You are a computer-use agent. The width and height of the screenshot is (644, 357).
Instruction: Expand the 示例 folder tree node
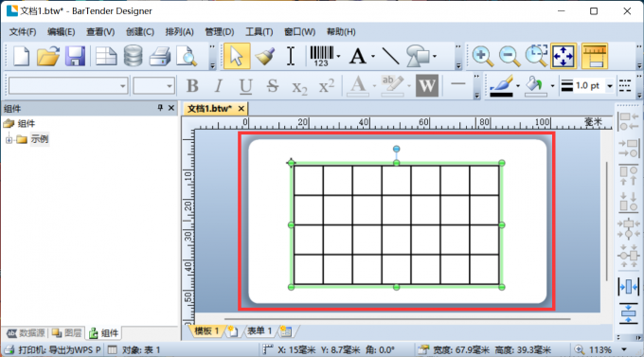[9, 140]
